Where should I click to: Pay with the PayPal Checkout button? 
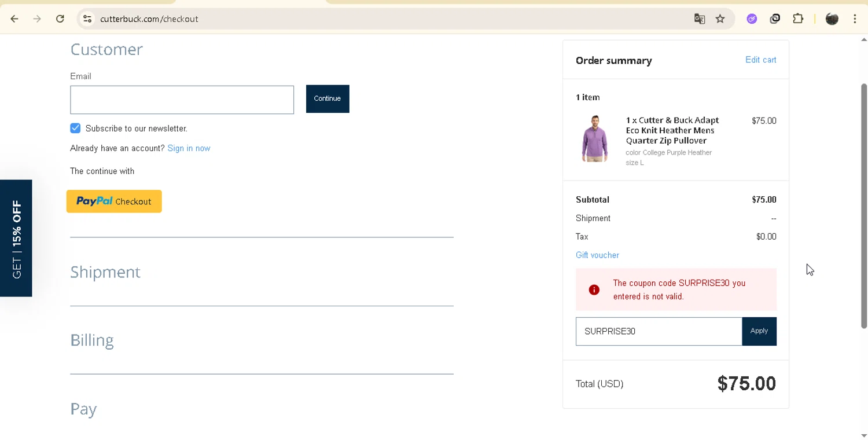point(114,201)
